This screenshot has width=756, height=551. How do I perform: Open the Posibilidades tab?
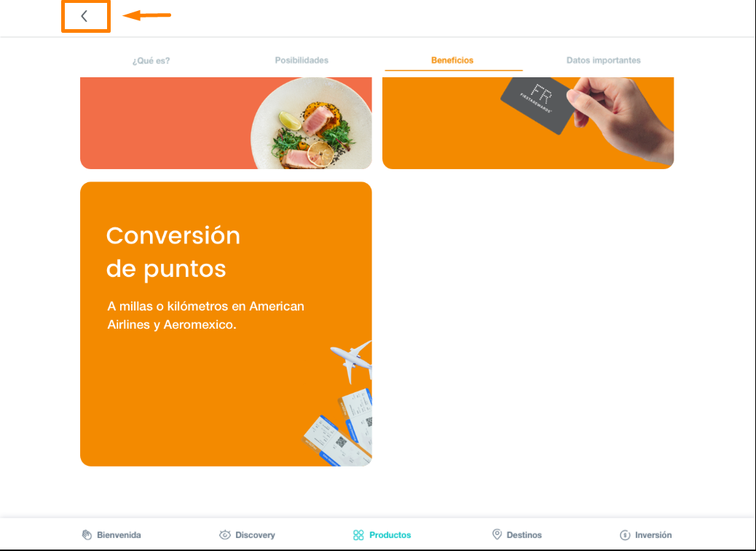302,60
